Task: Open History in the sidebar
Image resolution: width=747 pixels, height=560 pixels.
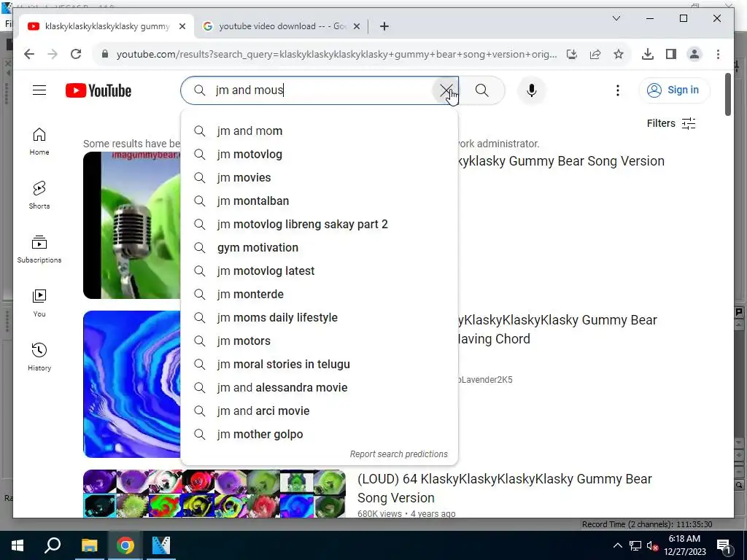Action: point(39,357)
